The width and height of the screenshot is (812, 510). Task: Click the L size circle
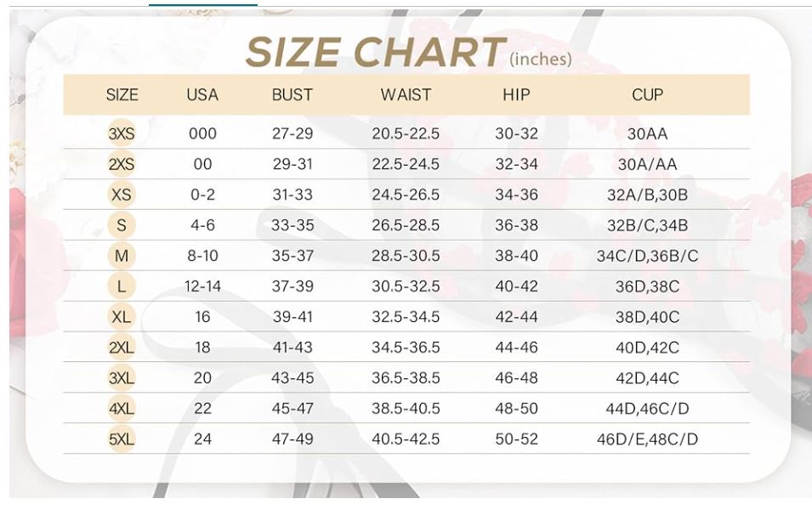pos(122,286)
